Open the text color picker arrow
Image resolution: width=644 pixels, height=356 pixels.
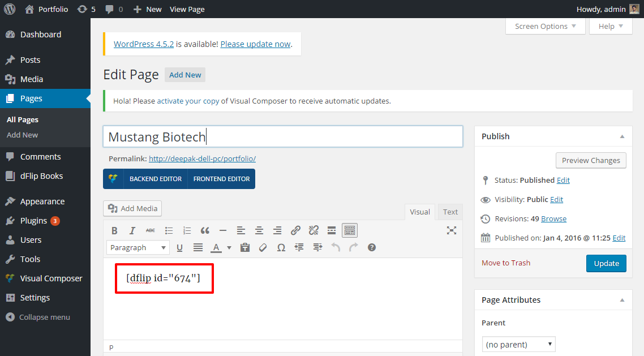[229, 247]
